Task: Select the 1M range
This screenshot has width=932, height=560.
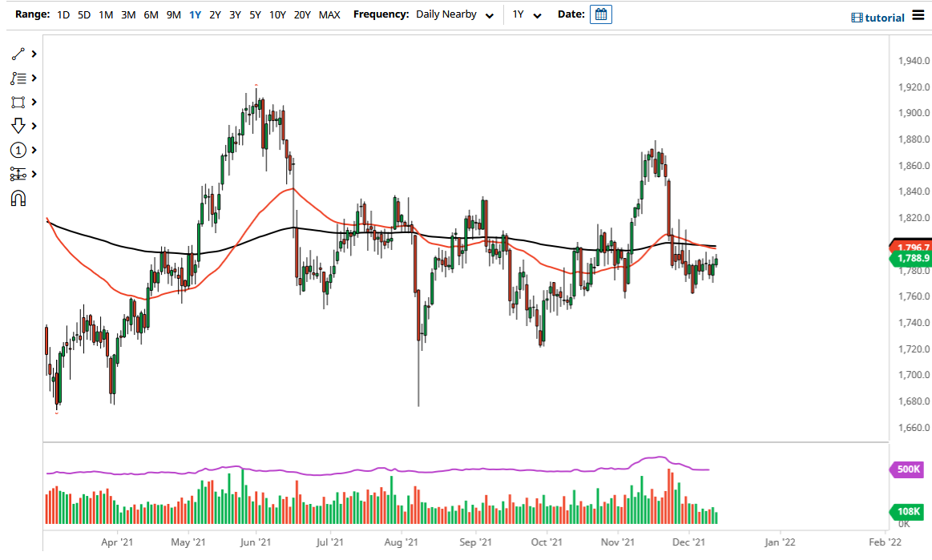Action: coord(106,15)
